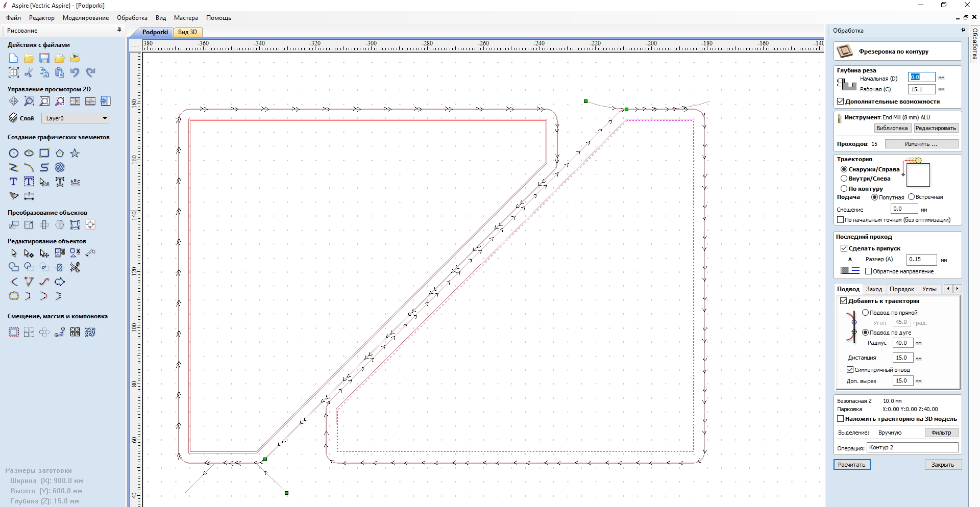The width and height of the screenshot is (980, 507).
Task: Click the layers stack icon beside Слой
Action: point(13,118)
